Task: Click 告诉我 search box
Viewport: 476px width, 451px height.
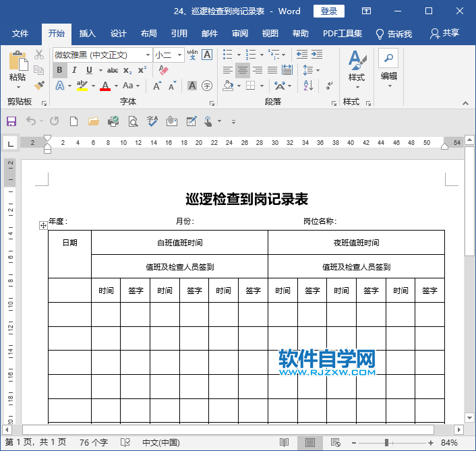Action: pyautogui.click(x=394, y=34)
